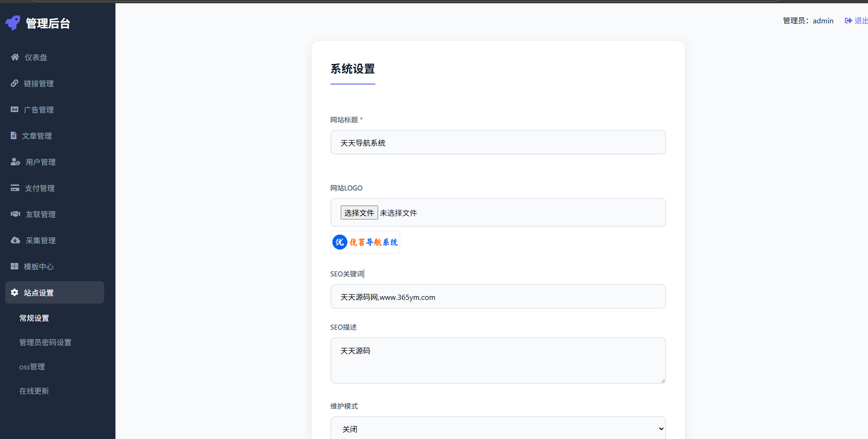Open 常规设置 submenu item
The height and width of the screenshot is (439, 868).
pyautogui.click(x=34, y=318)
